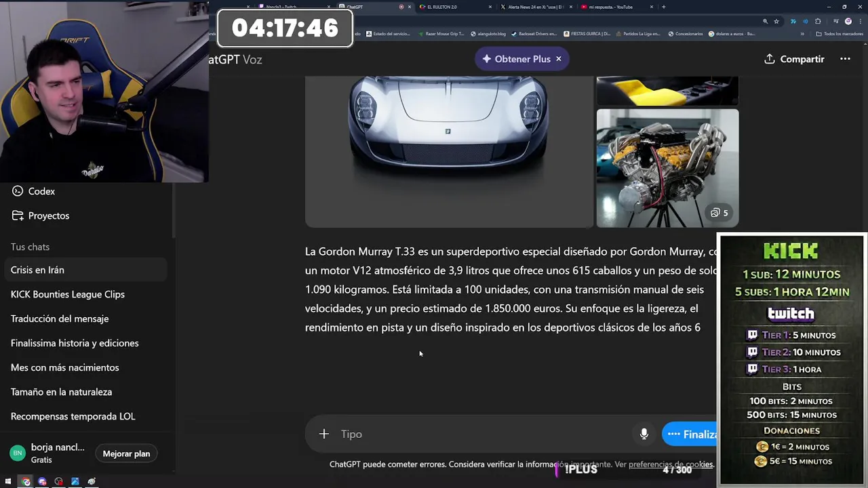Open the Chrome profile avatar

(x=848, y=21)
